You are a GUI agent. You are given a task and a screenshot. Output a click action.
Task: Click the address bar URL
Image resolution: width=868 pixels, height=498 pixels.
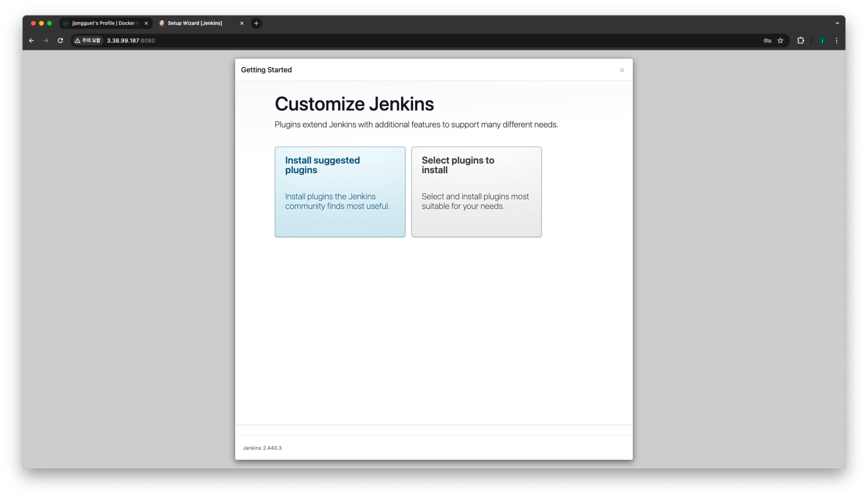point(131,40)
